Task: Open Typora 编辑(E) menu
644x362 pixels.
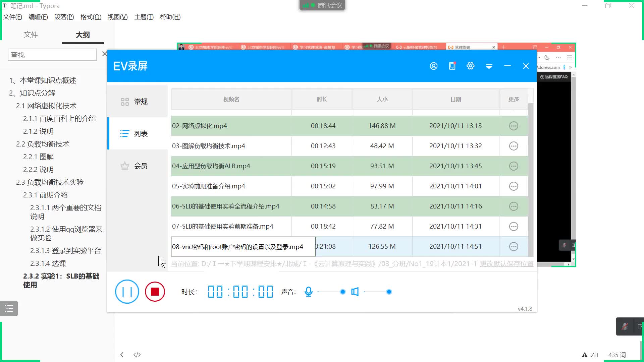Action: tap(38, 17)
